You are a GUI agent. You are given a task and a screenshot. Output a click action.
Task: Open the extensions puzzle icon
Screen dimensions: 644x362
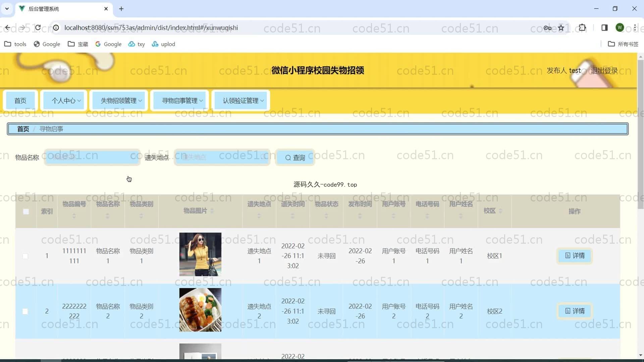tap(583, 28)
